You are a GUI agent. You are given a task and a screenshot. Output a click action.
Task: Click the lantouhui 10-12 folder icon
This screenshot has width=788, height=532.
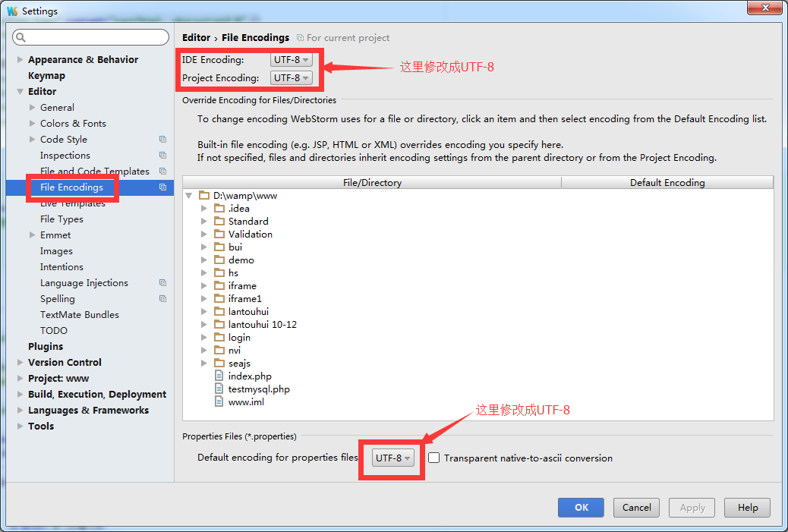pos(219,324)
